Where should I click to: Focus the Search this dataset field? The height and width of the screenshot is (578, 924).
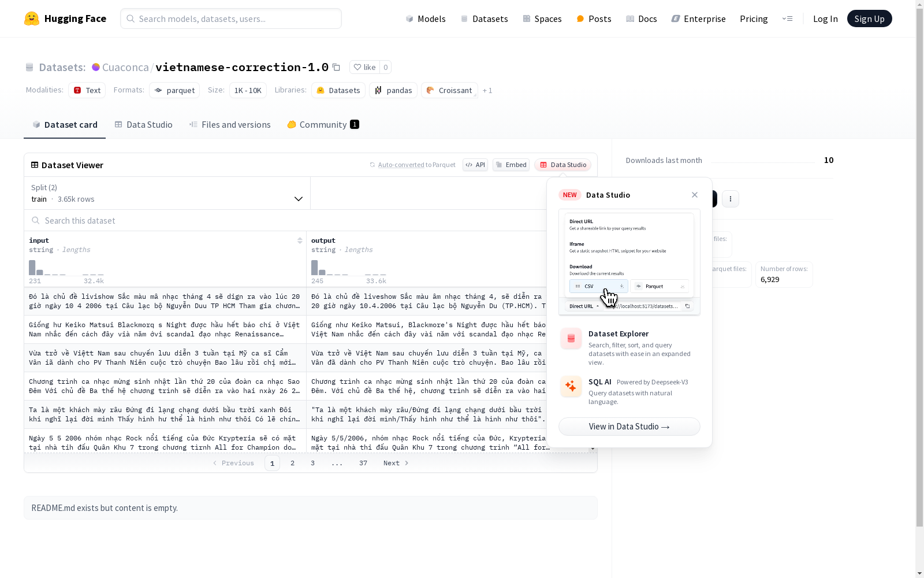[286, 220]
